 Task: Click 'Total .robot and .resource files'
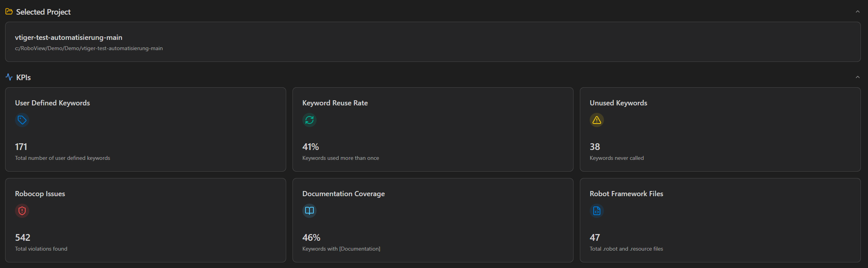coord(626,249)
